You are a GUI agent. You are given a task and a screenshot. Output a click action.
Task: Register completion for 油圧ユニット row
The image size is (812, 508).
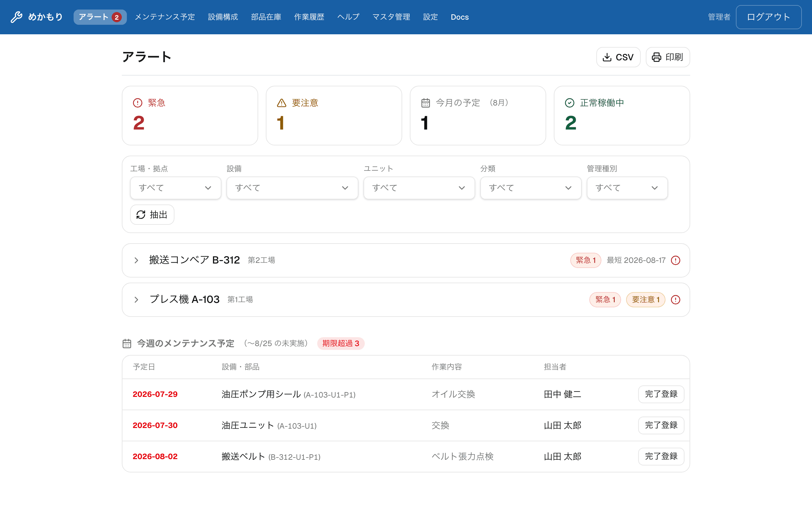[x=661, y=425]
